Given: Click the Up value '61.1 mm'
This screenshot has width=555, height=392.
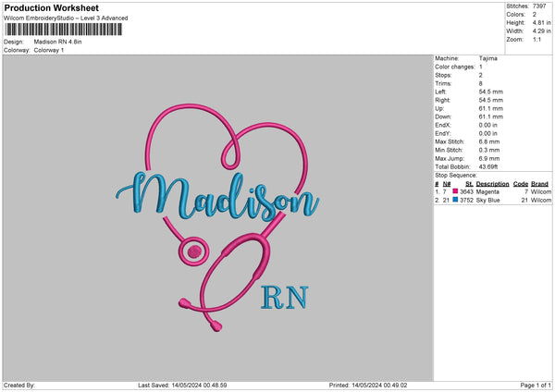Looking at the screenshot, I should pyautogui.click(x=490, y=108).
